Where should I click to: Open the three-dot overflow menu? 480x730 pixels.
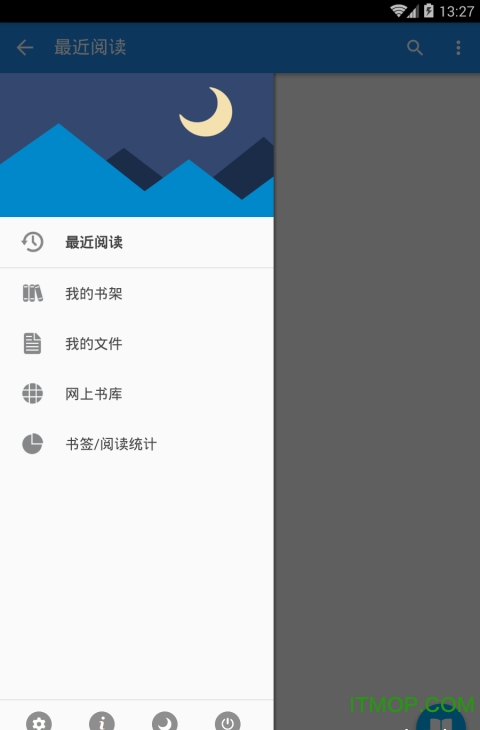458,47
